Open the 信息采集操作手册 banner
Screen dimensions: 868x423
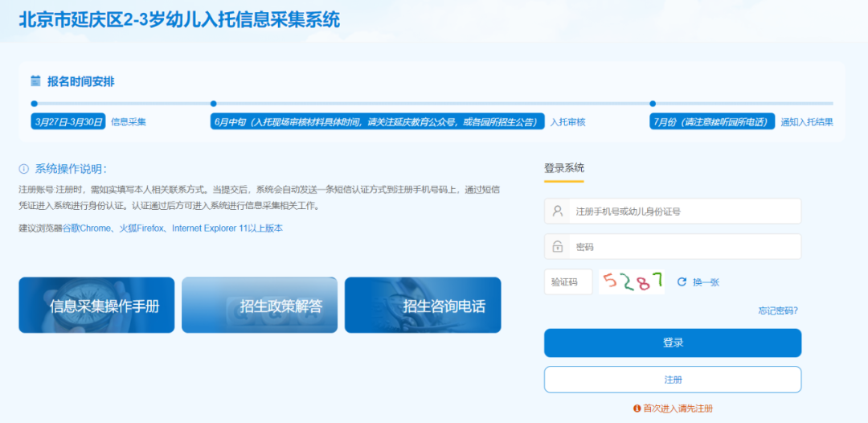tap(96, 306)
